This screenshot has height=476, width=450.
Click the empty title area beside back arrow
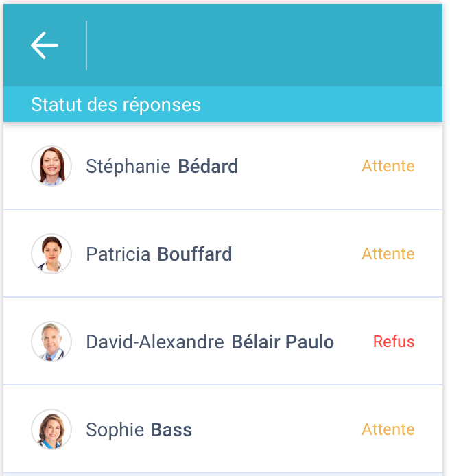[264, 45]
